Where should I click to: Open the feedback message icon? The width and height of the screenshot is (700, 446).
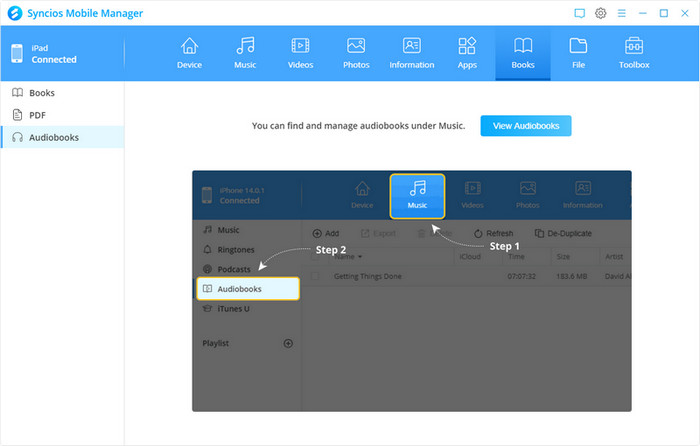pyautogui.click(x=579, y=13)
